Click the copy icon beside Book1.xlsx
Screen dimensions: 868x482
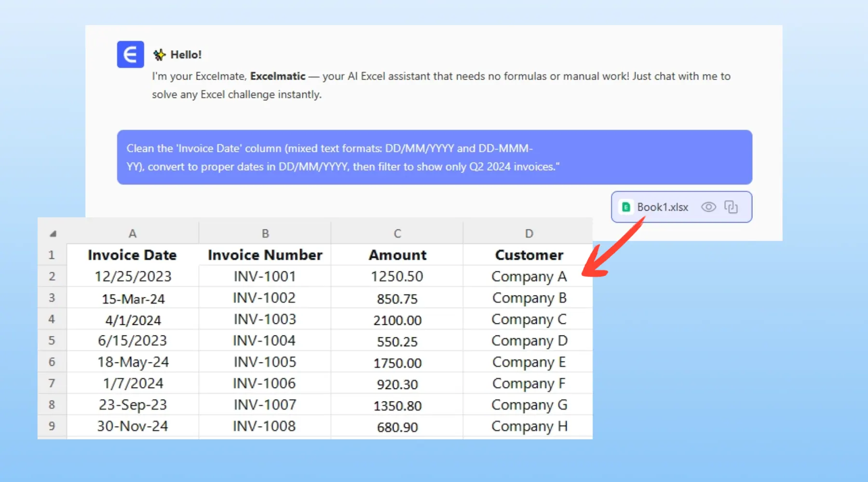[731, 207]
